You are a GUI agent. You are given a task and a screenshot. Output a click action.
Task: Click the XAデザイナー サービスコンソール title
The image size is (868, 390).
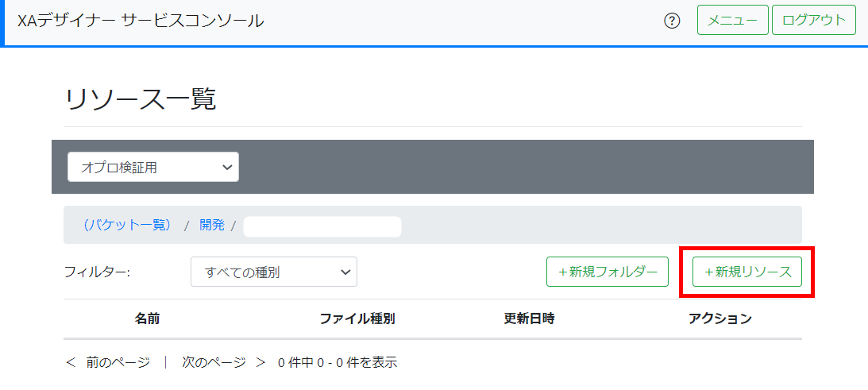141,21
